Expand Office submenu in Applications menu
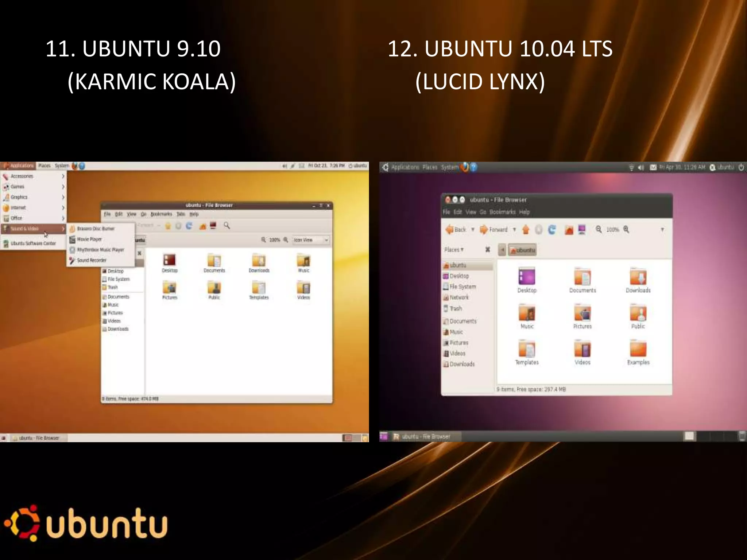This screenshot has width=747, height=560. tap(33, 218)
